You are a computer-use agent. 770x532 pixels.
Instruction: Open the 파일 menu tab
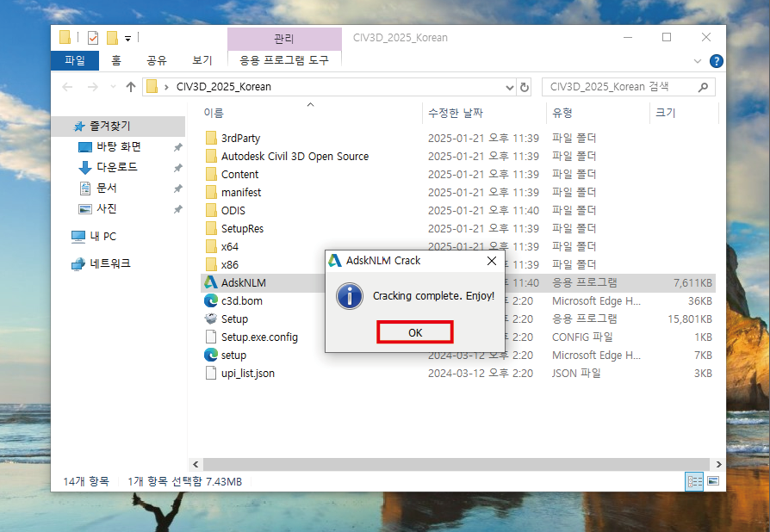point(75,60)
